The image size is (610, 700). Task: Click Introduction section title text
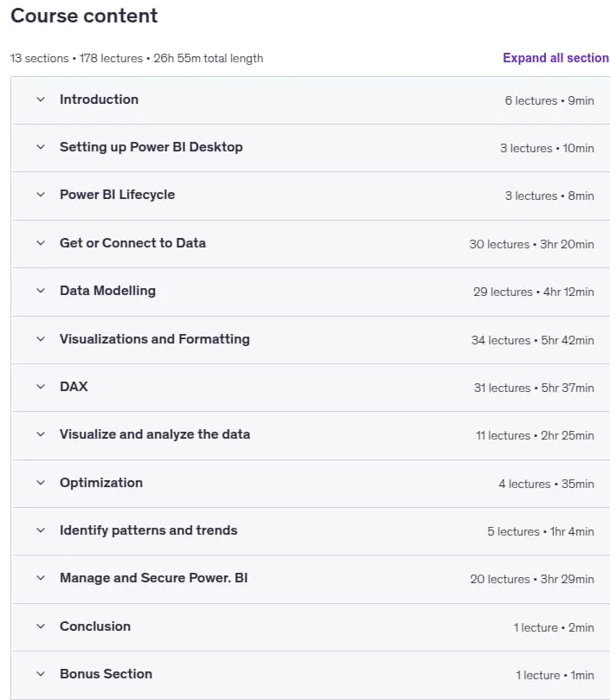point(100,100)
